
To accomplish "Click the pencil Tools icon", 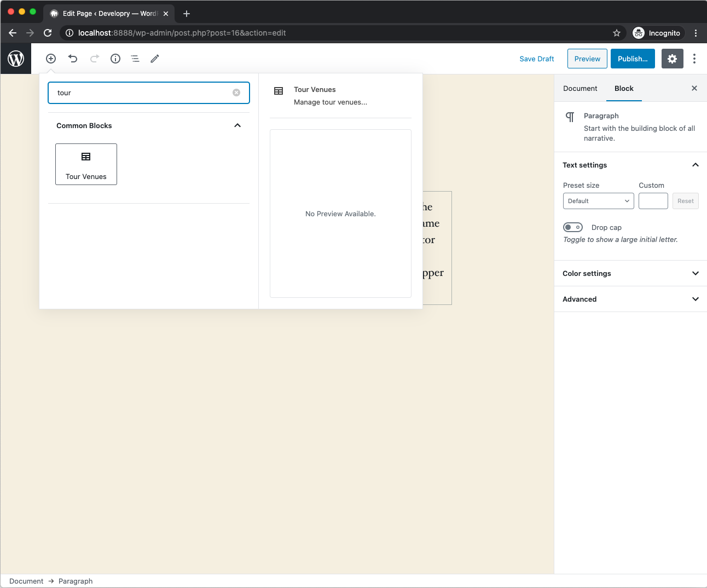I will pyautogui.click(x=155, y=59).
